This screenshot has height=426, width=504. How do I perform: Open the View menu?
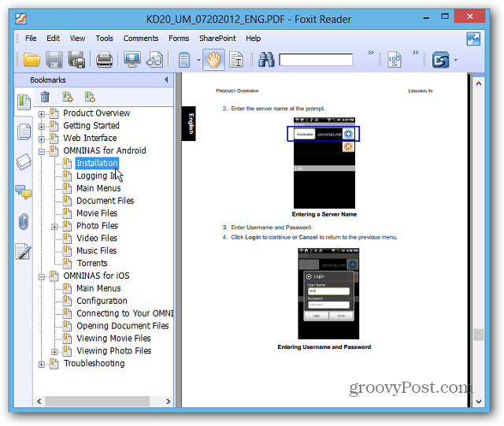pyautogui.click(x=77, y=39)
